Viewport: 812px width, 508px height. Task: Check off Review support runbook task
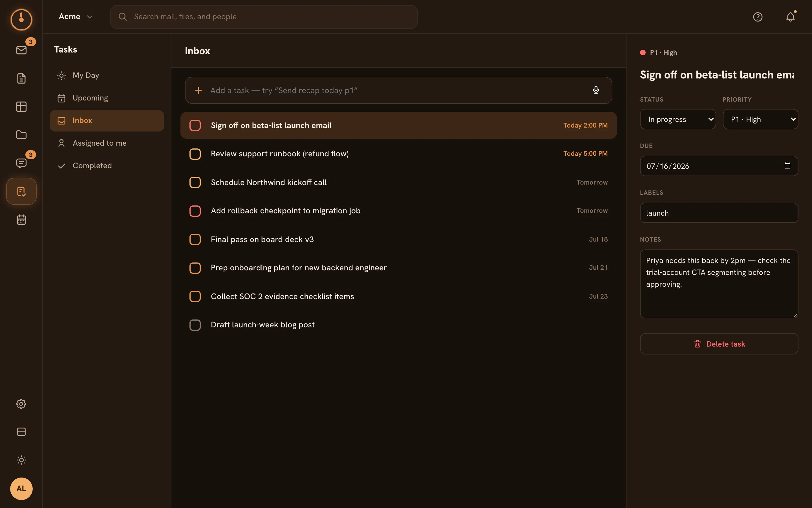tap(195, 154)
